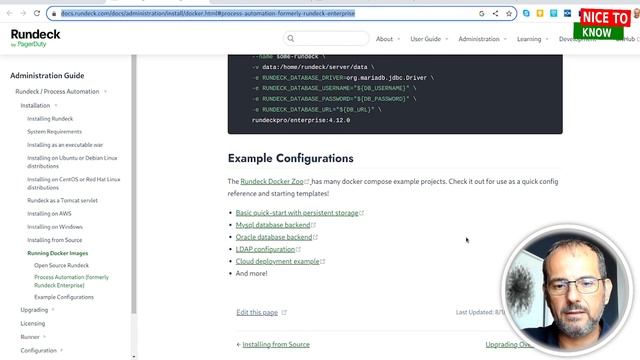Click the Rundeck site search box
Viewport: 640px width, 360px height.
[x=326, y=38]
